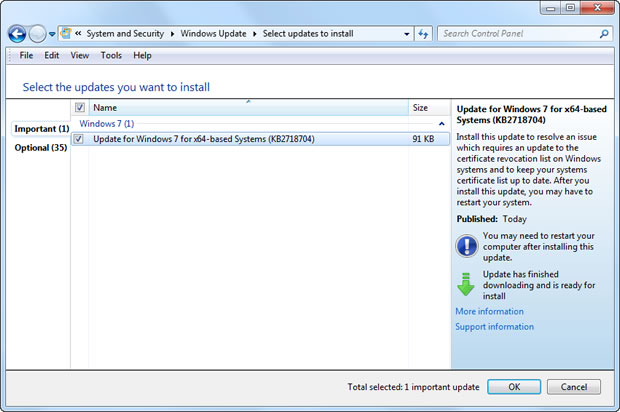
Task: Open the More information link
Action: point(489,311)
